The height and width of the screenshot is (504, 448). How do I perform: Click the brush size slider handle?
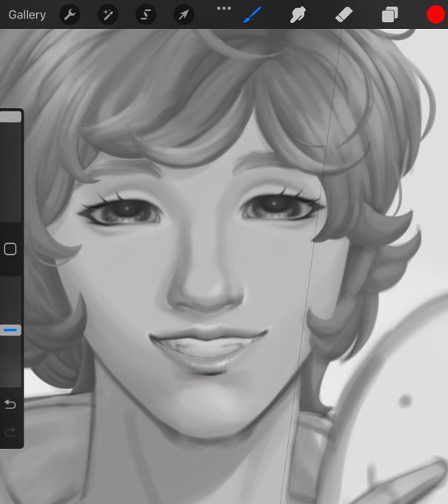10,116
